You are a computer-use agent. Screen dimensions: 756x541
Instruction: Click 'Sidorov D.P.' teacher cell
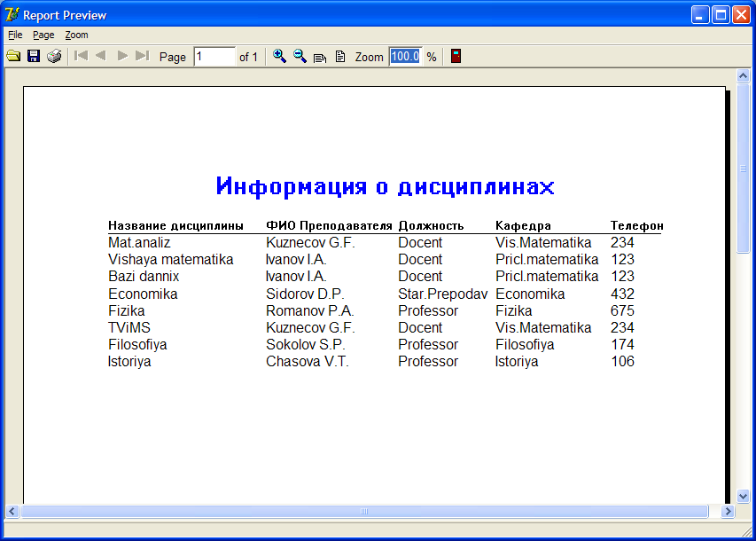click(x=305, y=294)
